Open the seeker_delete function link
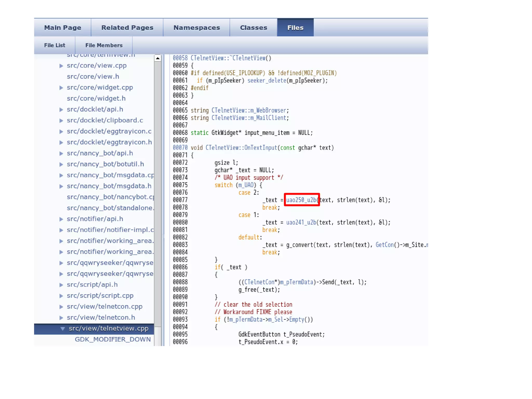Viewport: 532px width, 399px height. click(x=267, y=81)
